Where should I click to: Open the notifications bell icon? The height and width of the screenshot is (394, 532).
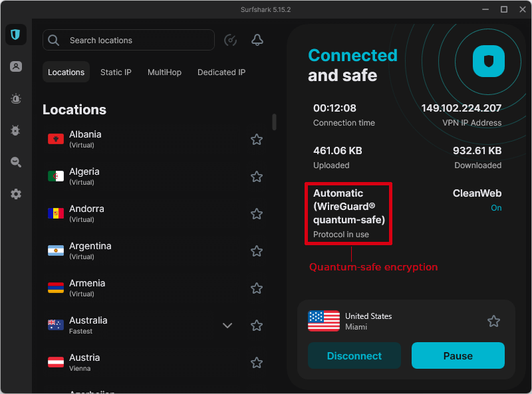click(257, 40)
